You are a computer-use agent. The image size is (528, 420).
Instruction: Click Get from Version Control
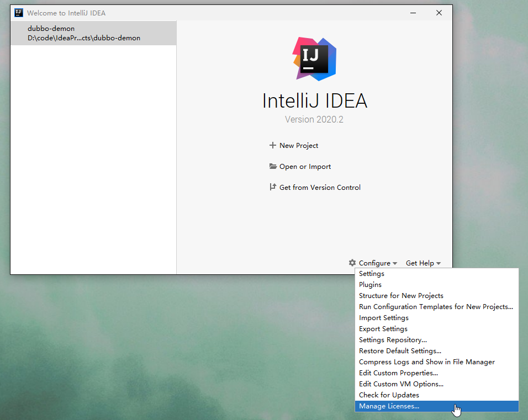click(x=320, y=187)
